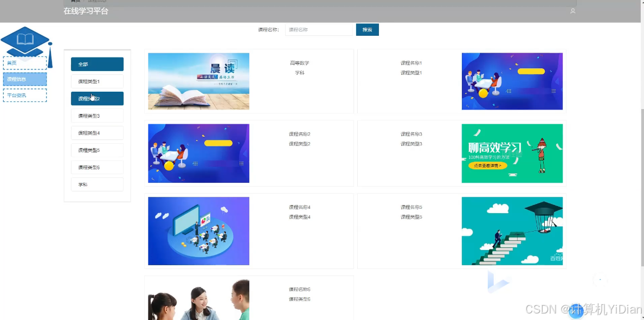
Task: Select the 课程类型3 category filter
Action: click(97, 116)
